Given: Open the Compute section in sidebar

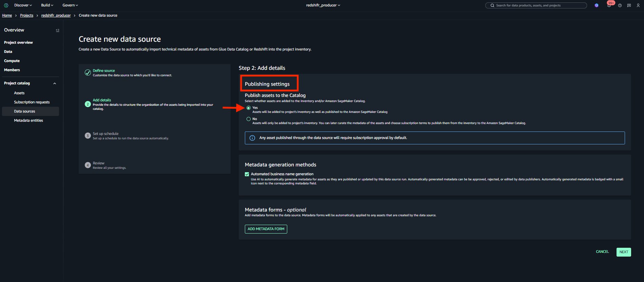Looking at the screenshot, I should 12,61.
